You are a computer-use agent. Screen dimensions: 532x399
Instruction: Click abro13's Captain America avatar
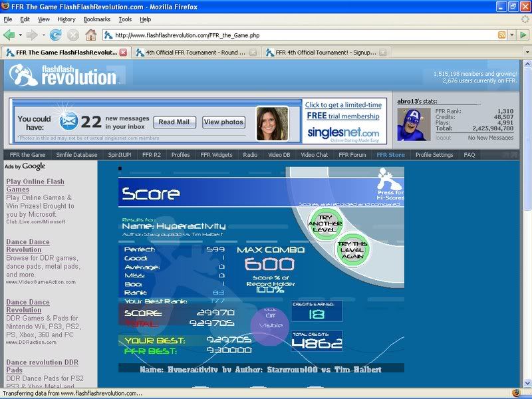pos(414,124)
